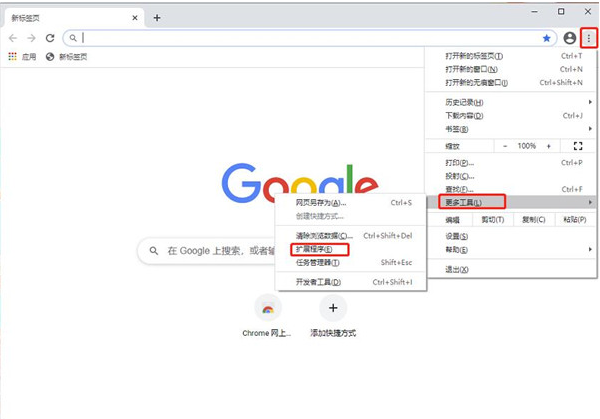Open 设置(S) from menu
This screenshot has width=600, height=419.
[511, 236]
